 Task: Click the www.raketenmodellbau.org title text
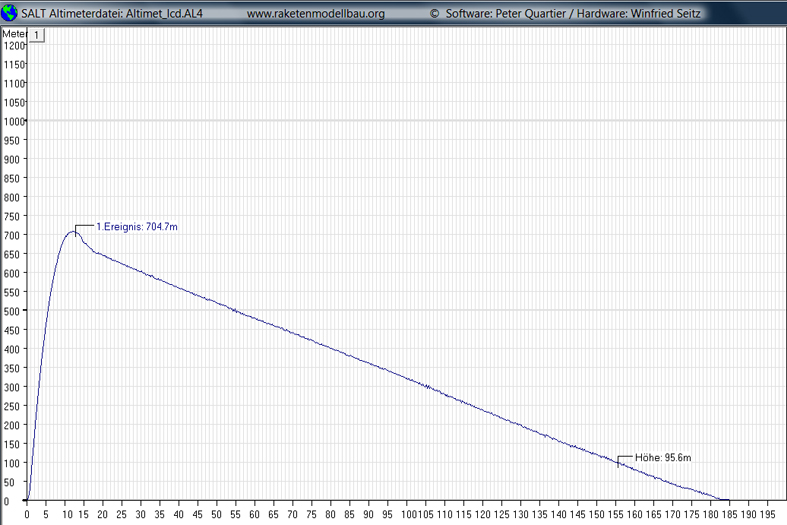click(x=316, y=14)
